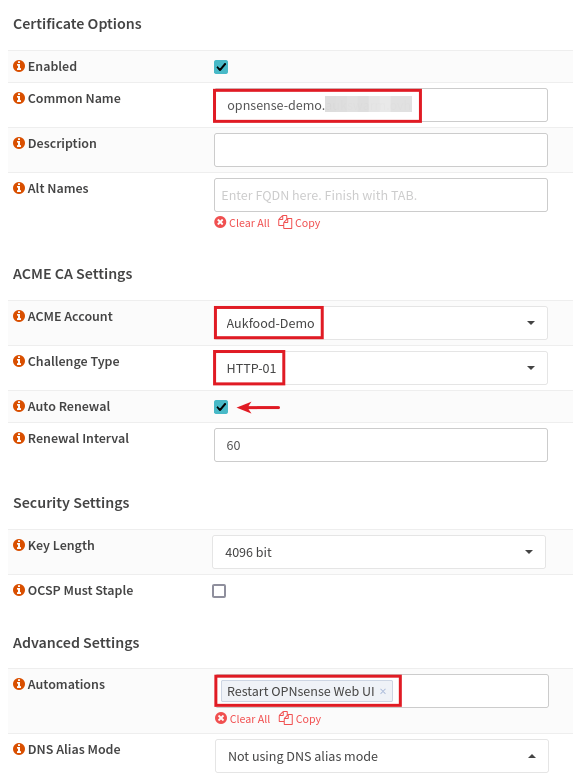Open the ACME Account dropdown
573x779 pixels.
coord(381,323)
